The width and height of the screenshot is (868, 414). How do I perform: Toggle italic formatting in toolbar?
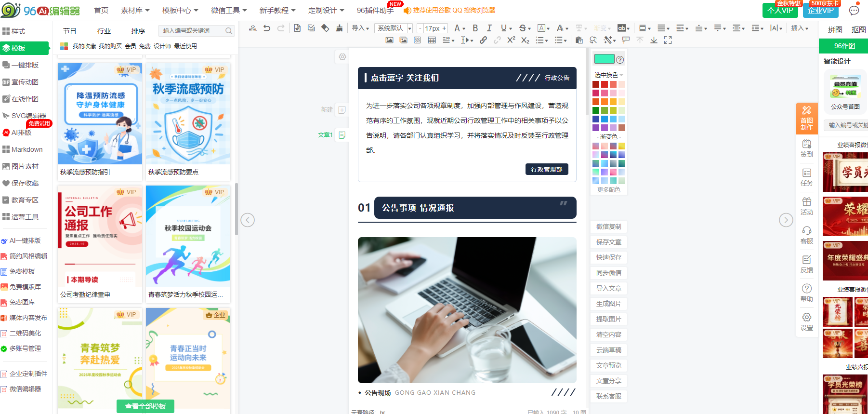489,28
